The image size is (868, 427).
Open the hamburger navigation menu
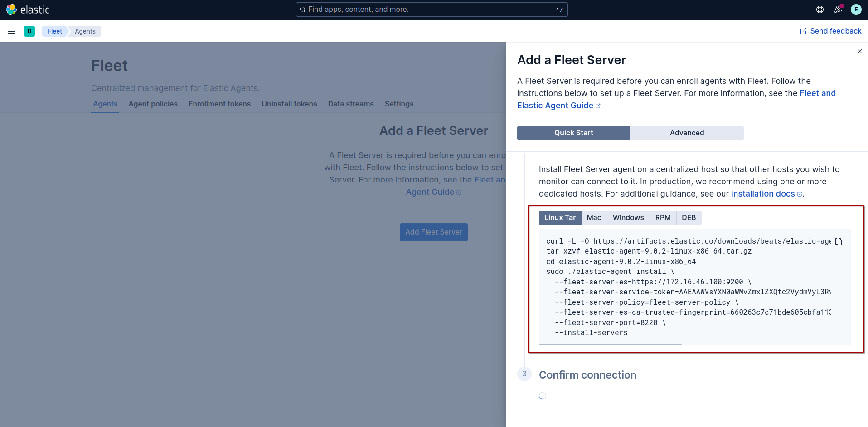pos(11,31)
